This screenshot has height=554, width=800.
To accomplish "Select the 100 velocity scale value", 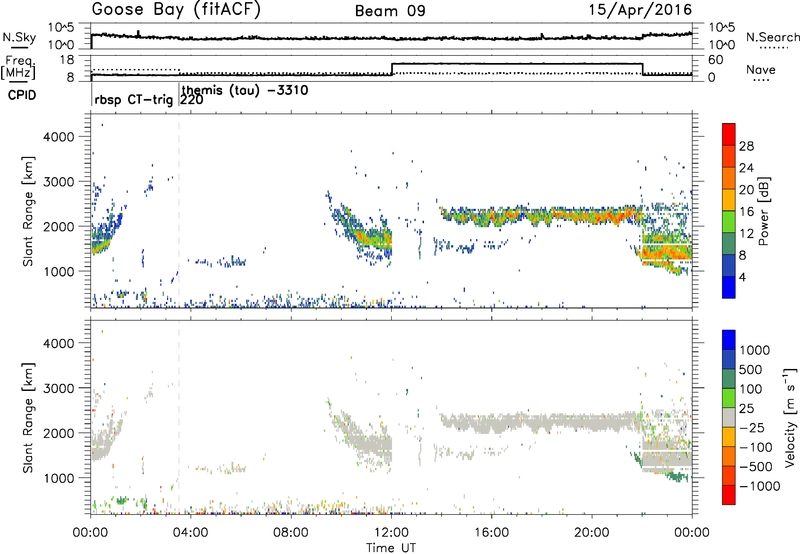I will (751, 389).
